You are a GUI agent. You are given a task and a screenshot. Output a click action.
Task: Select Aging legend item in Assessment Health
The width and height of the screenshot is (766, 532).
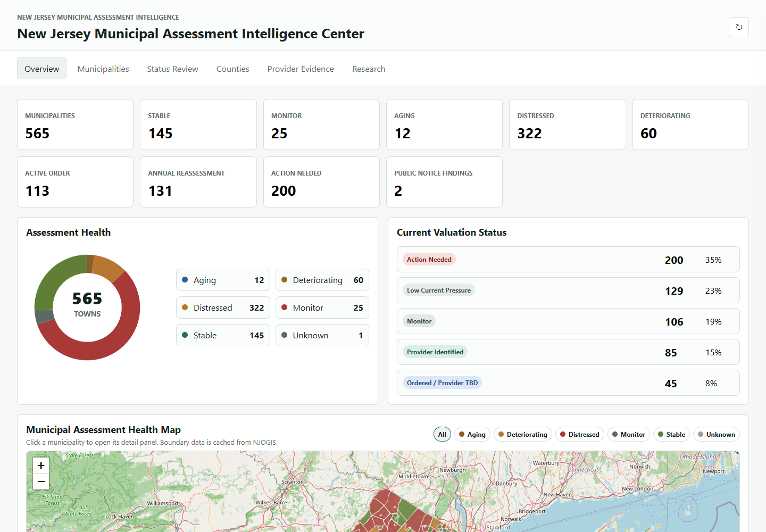point(223,280)
